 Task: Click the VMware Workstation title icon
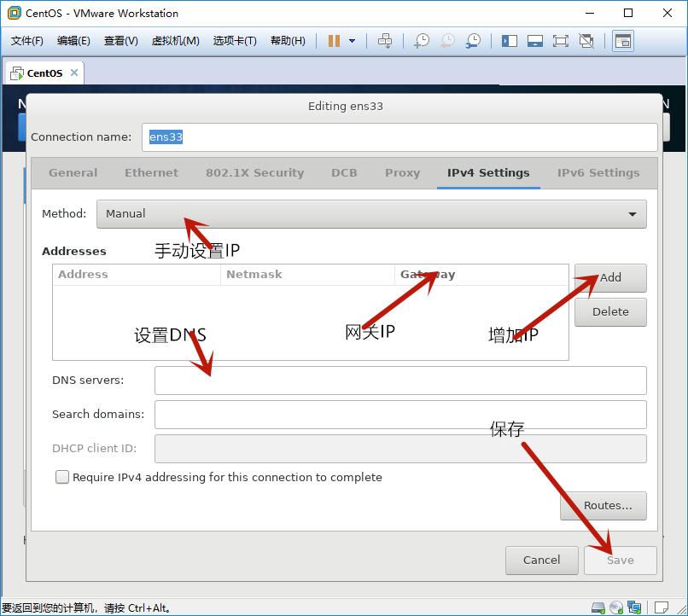pos(14,13)
